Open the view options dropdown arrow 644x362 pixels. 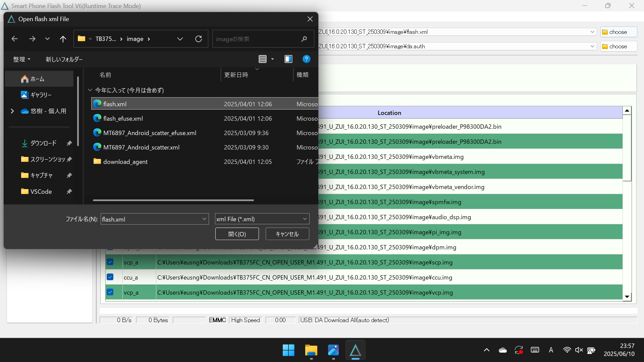point(272,59)
